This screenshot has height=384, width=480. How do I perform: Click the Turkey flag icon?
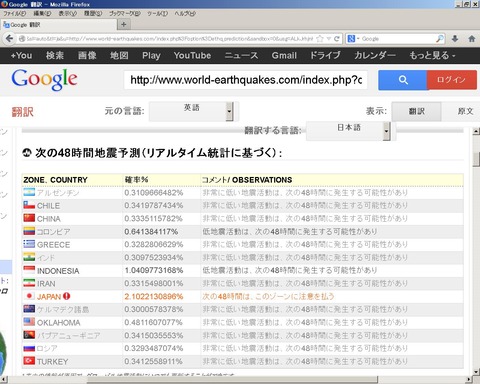pyautogui.click(x=29, y=361)
